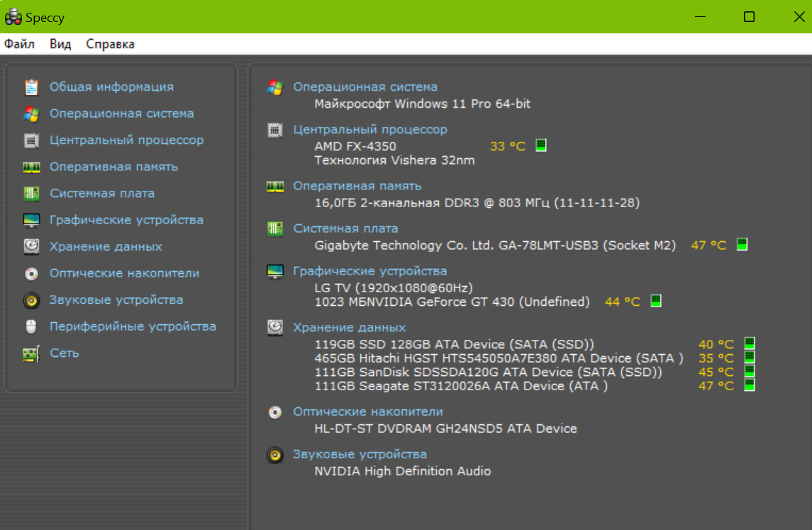Click the mouse Peripherals icon in sidebar
812x530 pixels.
click(31, 327)
